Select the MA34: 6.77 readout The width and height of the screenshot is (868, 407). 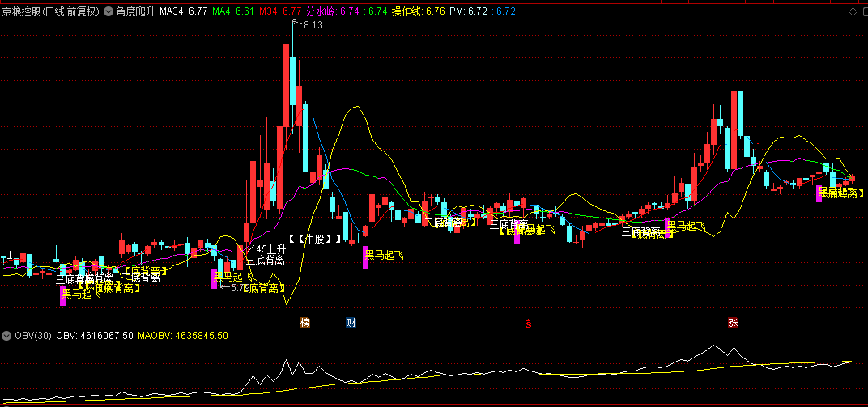tap(183, 11)
